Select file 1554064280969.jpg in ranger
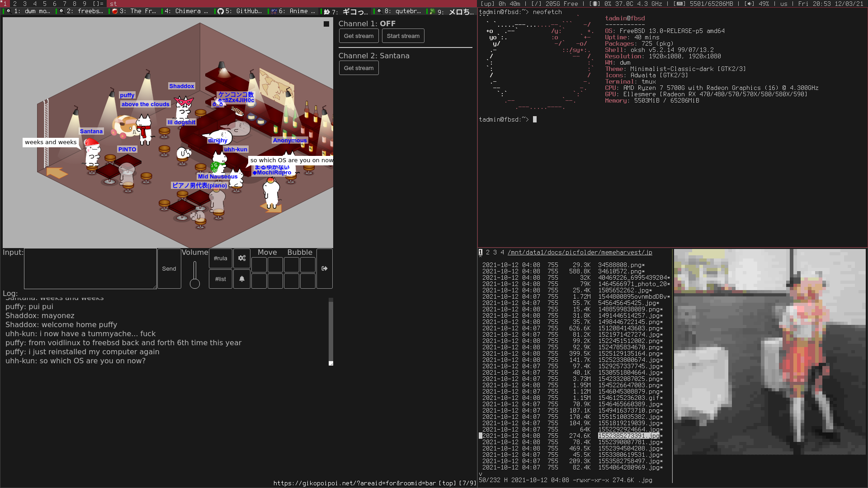 [631, 467]
